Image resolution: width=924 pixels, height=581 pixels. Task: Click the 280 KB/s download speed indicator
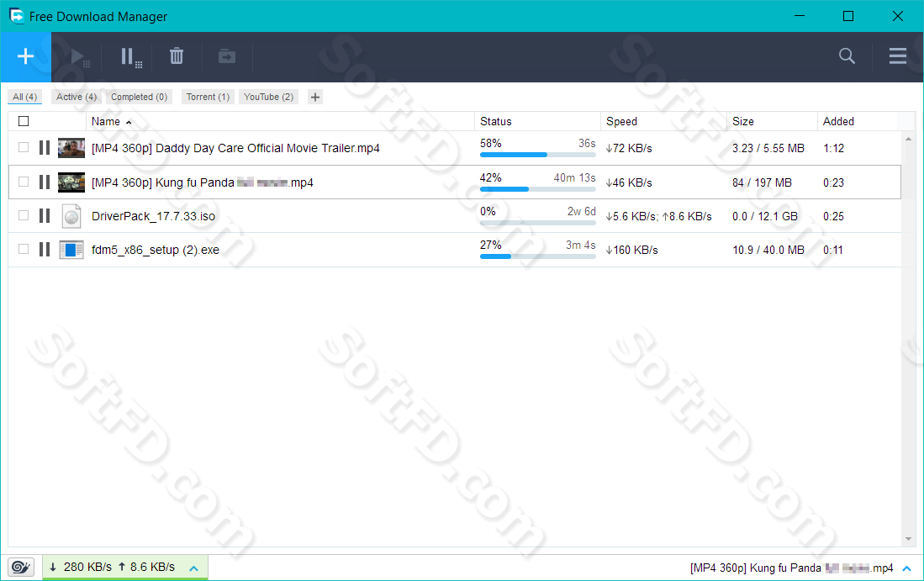pyautogui.click(x=81, y=567)
